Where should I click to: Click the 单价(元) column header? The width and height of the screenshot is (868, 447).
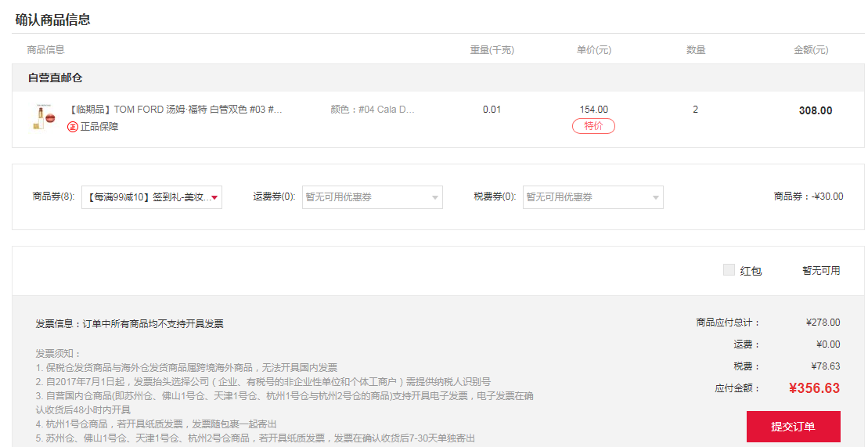(x=593, y=50)
